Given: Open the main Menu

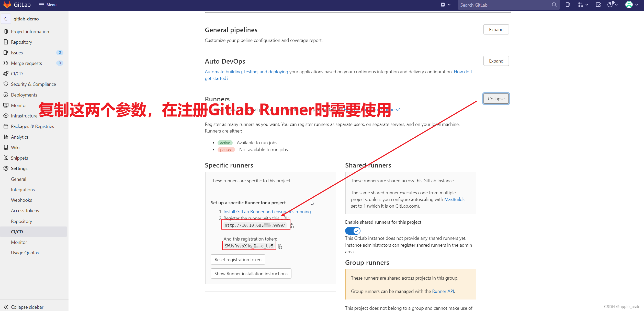Looking at the screenshot, I should [x=48, y=5].
